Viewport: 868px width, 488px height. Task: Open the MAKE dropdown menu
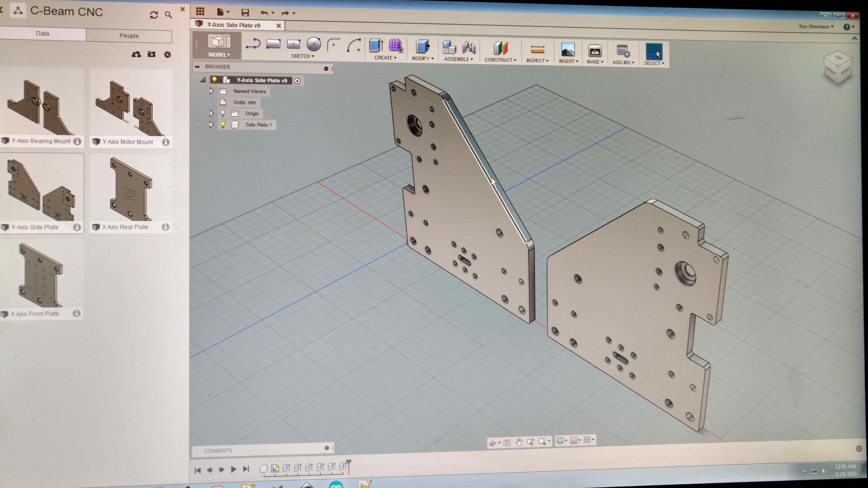tap(595, 62)
